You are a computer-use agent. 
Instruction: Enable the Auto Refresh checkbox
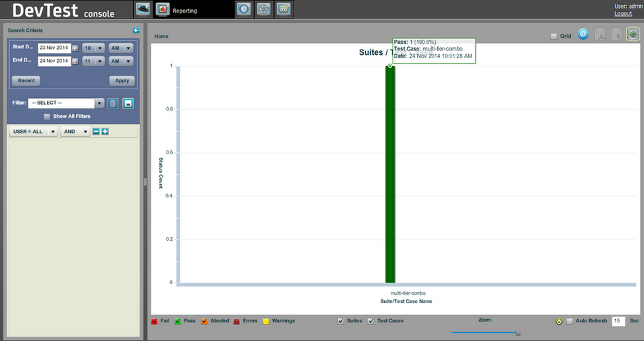(x=569, y=321)
